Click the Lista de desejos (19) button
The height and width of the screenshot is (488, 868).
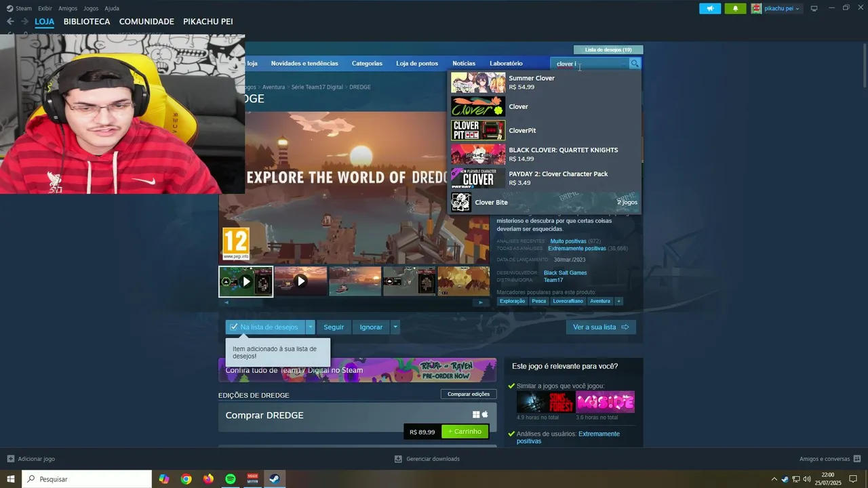(608, 49)
